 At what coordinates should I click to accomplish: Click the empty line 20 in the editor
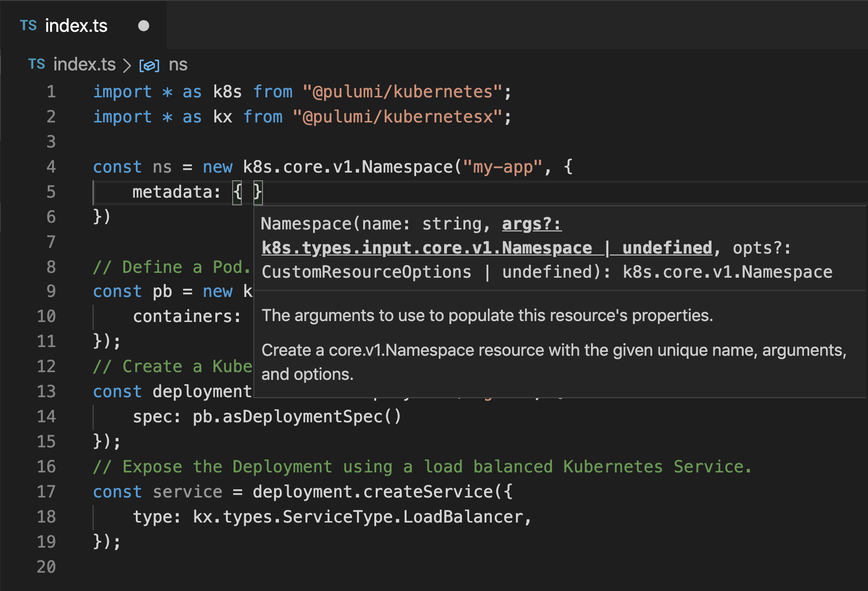point(289,567)
